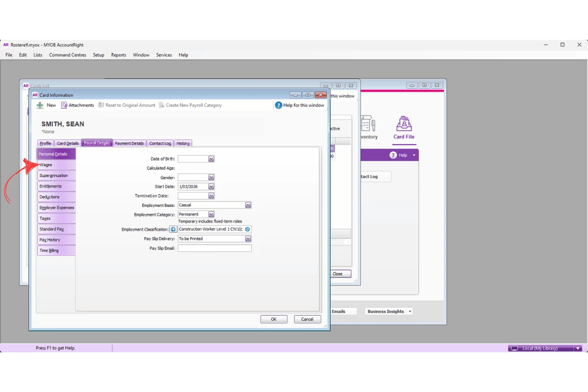The image size is (588, 392).
Task: Expand the Employment Basis dropdown
Action: [248, 205]
